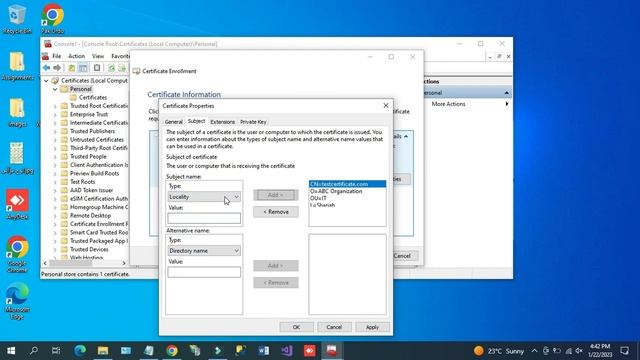Open Visual Studio from the taskbar
The width and height of the screenshot is (640, 360).
point(287,351)
